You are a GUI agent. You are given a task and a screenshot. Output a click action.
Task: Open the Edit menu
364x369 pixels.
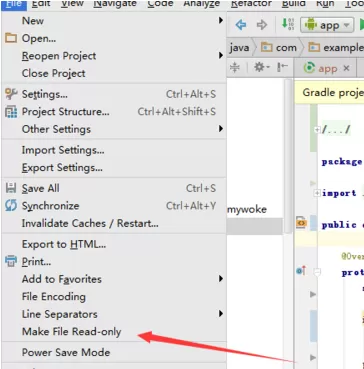click(x=41, y=4)
